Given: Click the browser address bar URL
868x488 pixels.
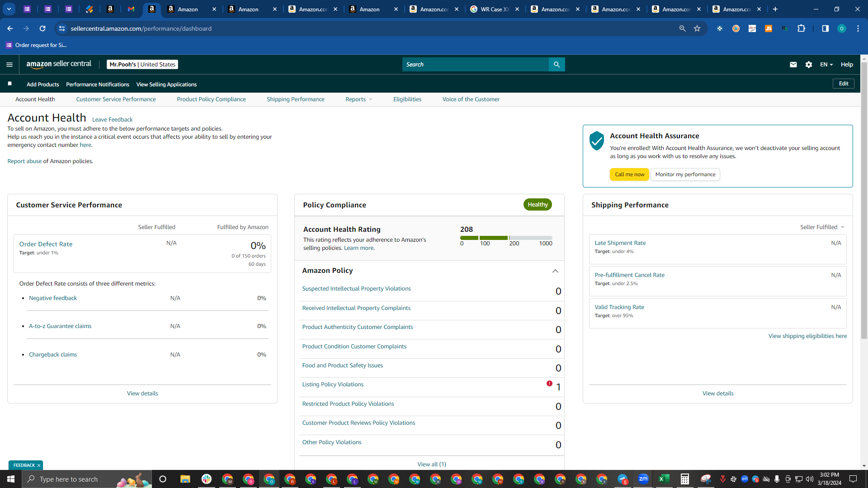Looking at the screenshot, I should tap(141, 28).
